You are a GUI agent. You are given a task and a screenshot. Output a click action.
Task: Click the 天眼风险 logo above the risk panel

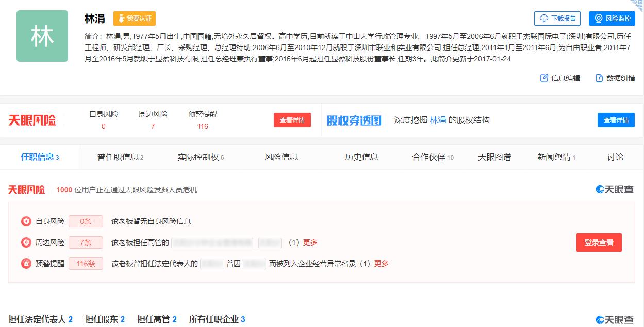click(26, 190)
